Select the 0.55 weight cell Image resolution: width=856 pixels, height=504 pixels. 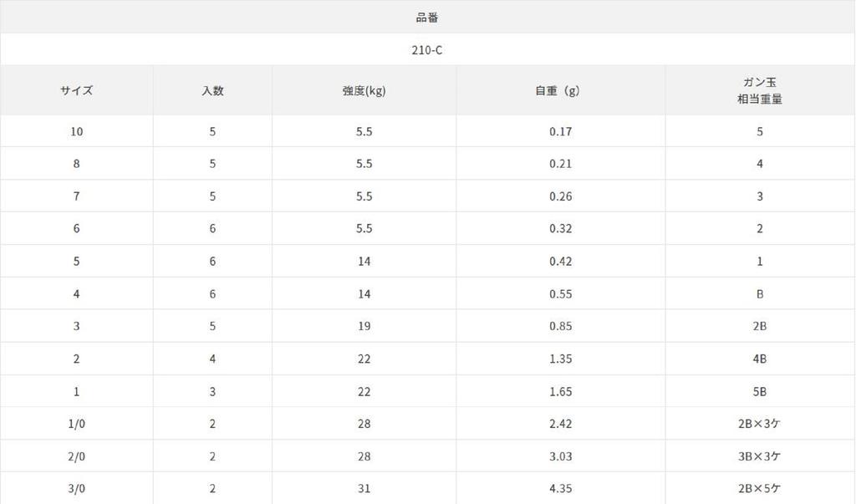[560, 294]
